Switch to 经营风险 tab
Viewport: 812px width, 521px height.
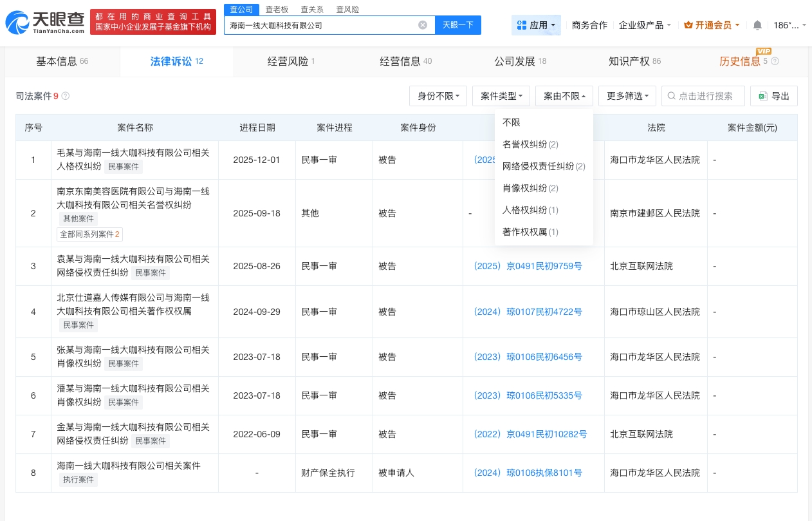(x=291, y=62)
